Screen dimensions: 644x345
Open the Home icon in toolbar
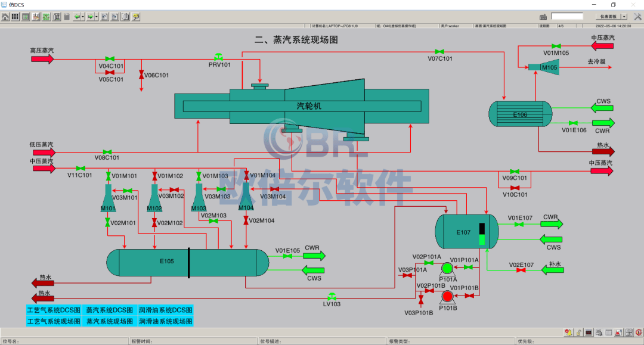point(5,17)
